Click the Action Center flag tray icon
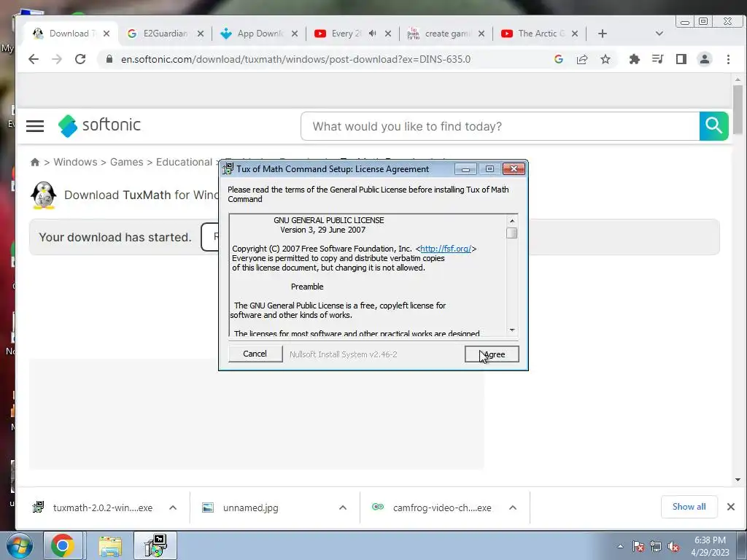Viewport: 747px width, 560px height. click(x=638, y=546)
